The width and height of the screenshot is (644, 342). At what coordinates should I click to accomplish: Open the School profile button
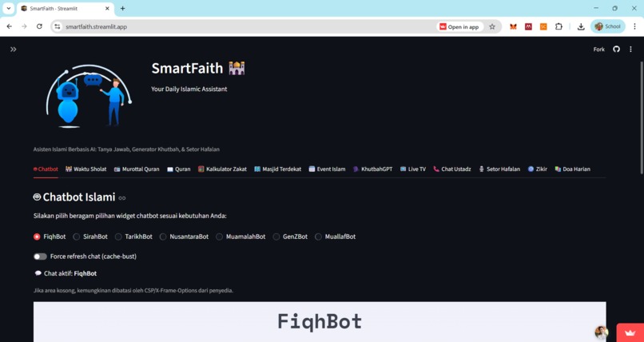pyautogui.click(x=608, y=26)
